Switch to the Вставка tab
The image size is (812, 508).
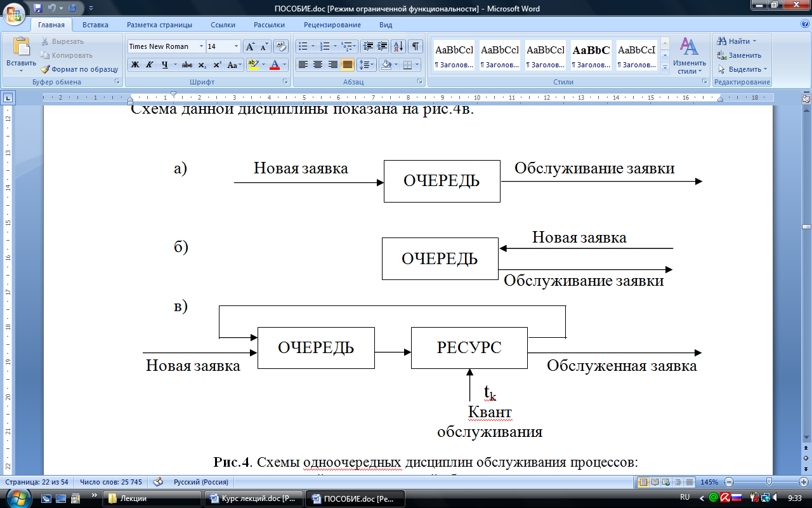(x=95, y=25)
